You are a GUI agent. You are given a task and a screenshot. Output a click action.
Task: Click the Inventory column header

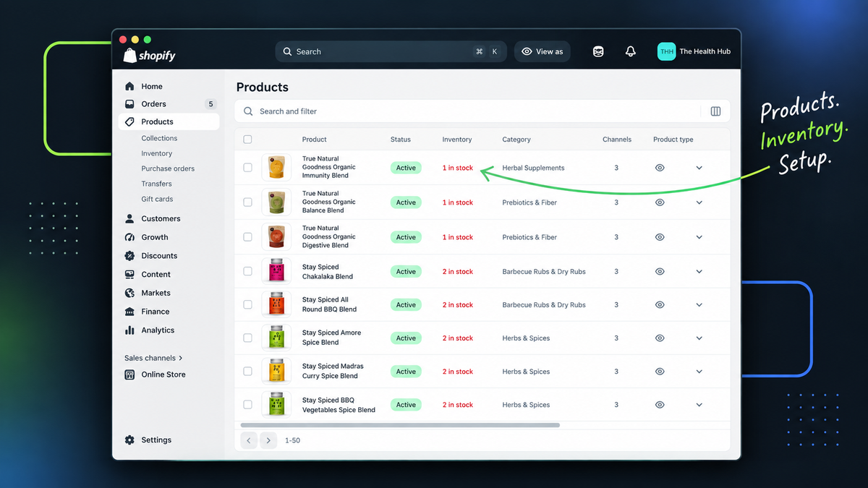[457, 140]
